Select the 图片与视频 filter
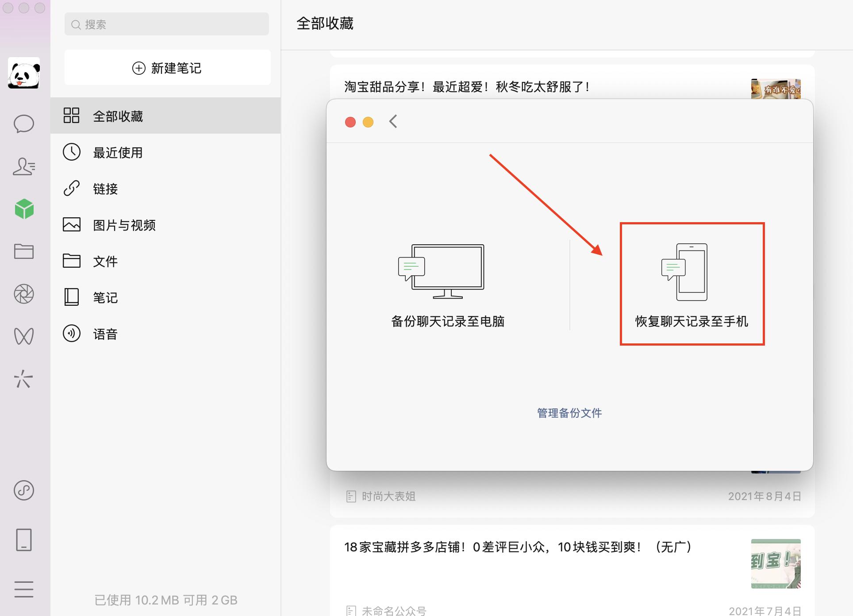The height and width of the screenshot is (616, 853). [x=124, y=225]
